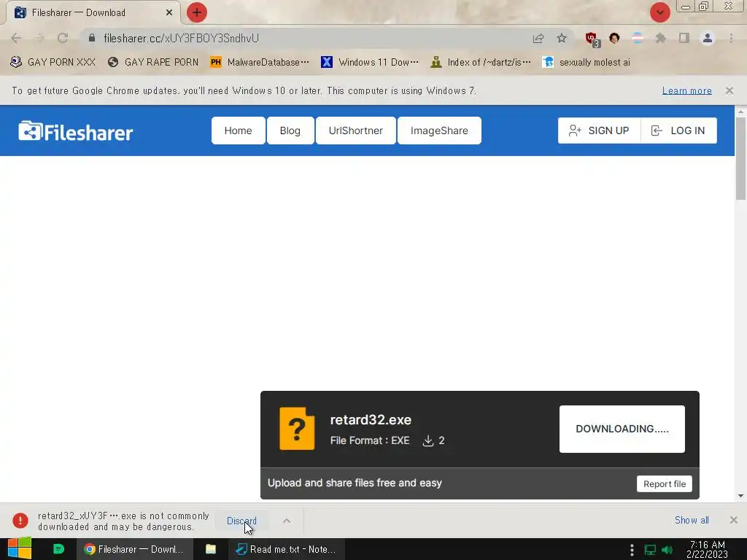This screenshot has height=560, width=747.
Task: Click the filesharer.cc address bar URL
Action: pyautogui.click(x=181, y=38)
